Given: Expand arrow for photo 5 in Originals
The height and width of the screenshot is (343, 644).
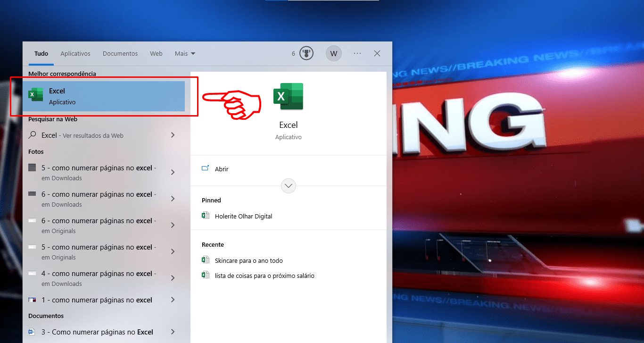Looking at the screenshot, I should tap(173, 251).
